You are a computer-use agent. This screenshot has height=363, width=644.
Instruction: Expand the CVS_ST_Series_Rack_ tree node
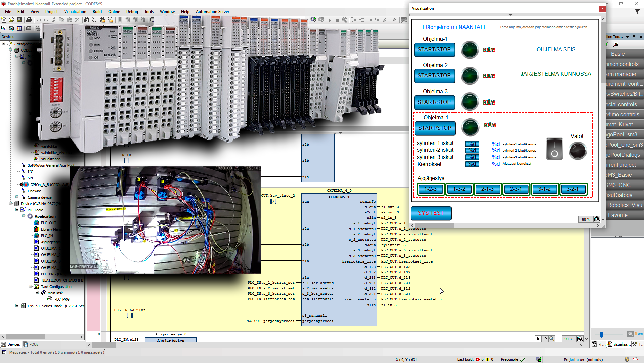17,306
